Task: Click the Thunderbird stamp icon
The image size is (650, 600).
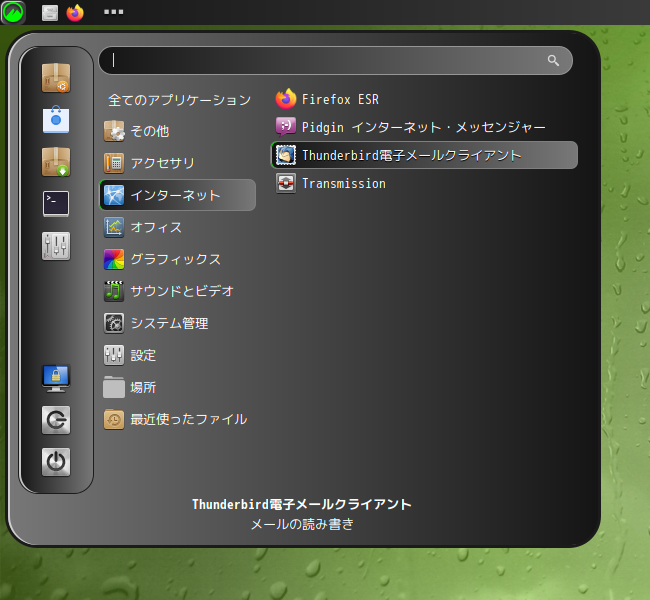Action: click(x=286, y=155)
